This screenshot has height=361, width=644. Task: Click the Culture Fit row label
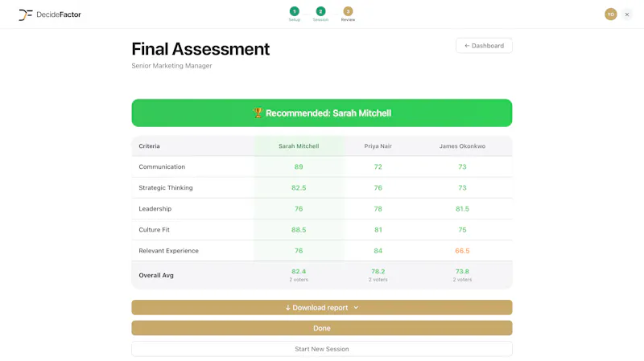pos(154,229)
